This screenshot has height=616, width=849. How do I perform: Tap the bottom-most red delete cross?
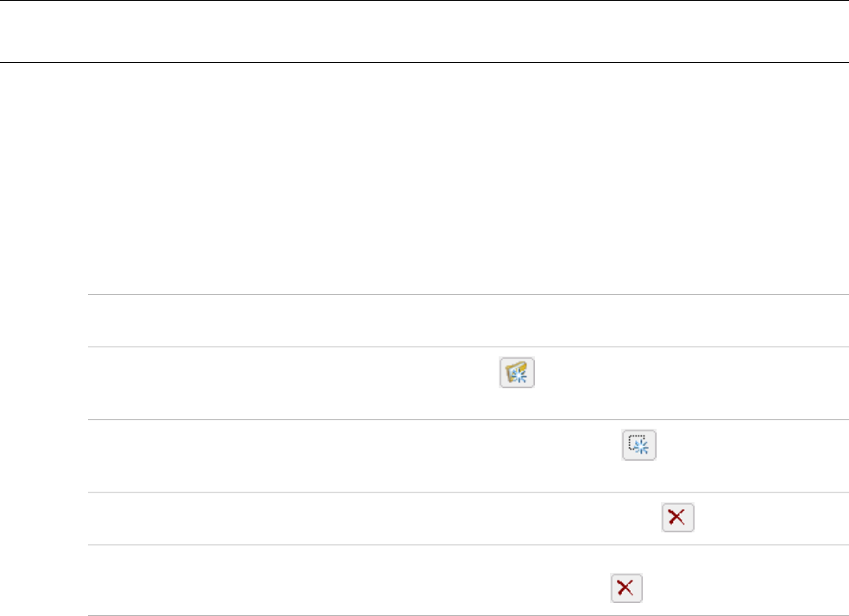(x=627, y=589)
